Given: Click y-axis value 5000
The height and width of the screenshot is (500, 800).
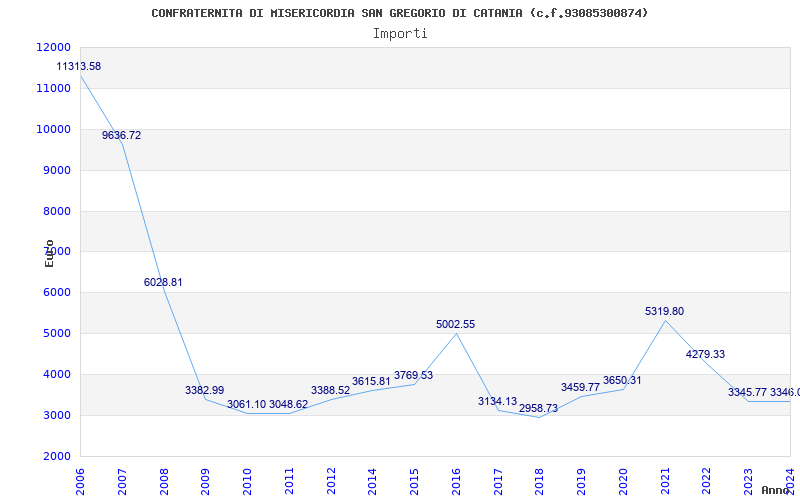Looking at the screenshot, I should [x=56, y=334].
